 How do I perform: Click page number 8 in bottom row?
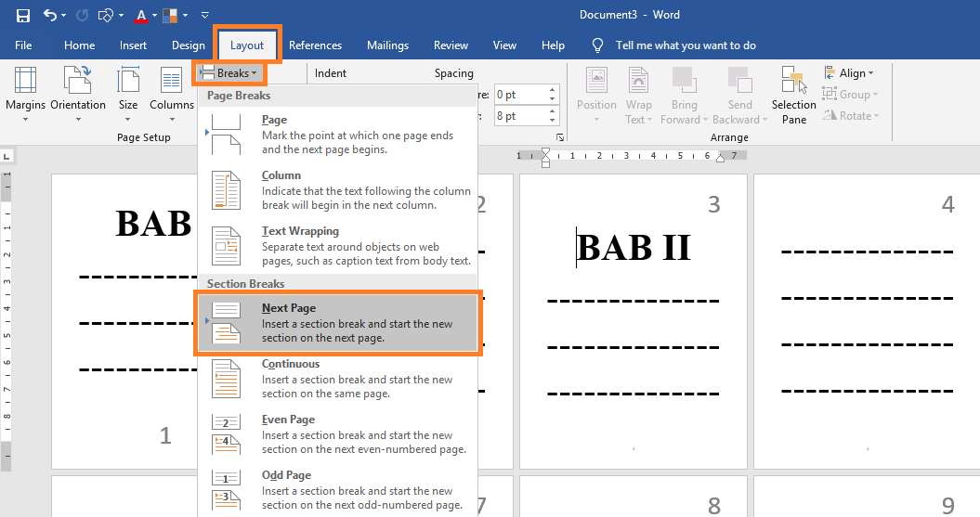click(x=714, y=505)
